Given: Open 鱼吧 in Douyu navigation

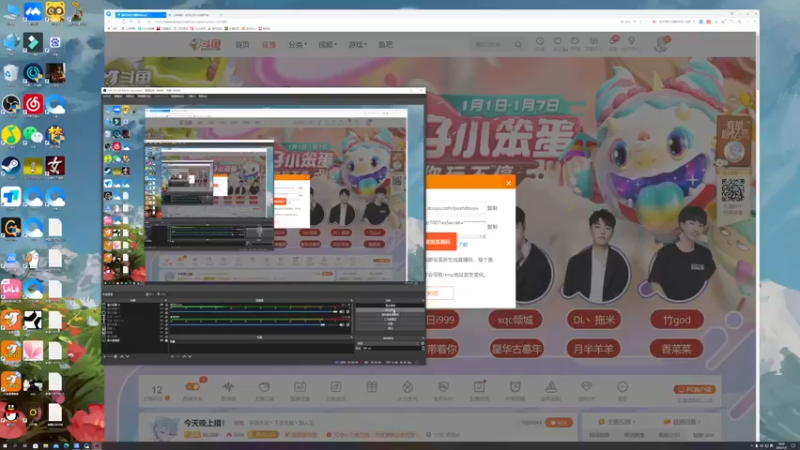Looking at the screenshot, I should [x=386, y=44].
